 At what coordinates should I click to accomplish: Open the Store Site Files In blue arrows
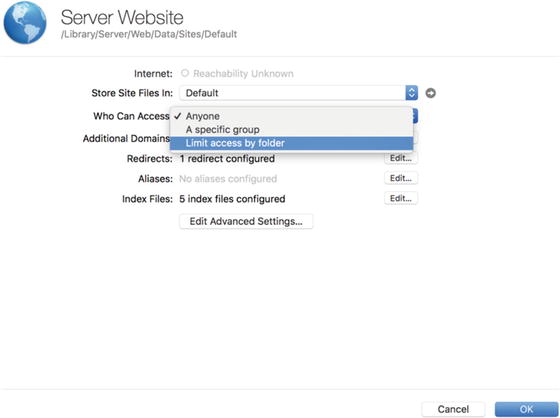(x=411, y=93)
